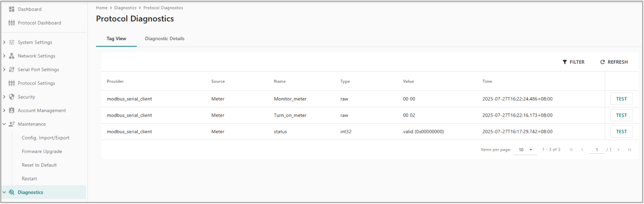Switch to the Diagnostic Details tab
This screenshot has width=644, height=204.
click(164, 39)
